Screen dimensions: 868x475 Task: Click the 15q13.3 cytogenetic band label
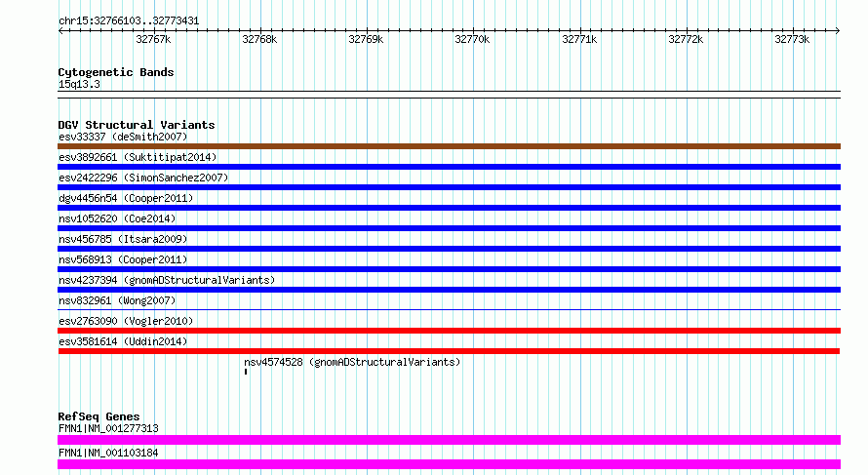coord(79,84)
